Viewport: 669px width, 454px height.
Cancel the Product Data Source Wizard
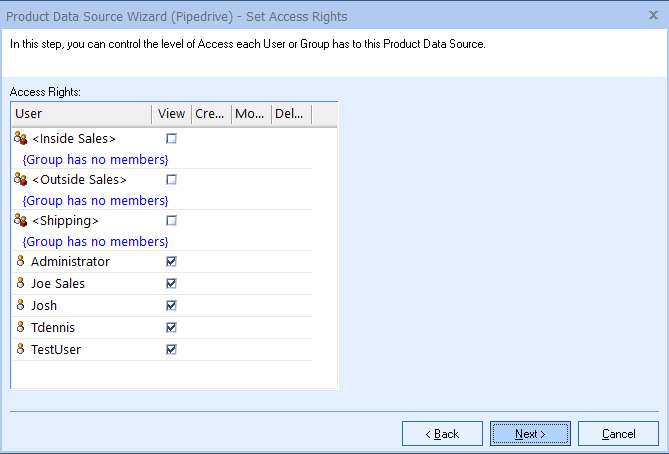618,434
